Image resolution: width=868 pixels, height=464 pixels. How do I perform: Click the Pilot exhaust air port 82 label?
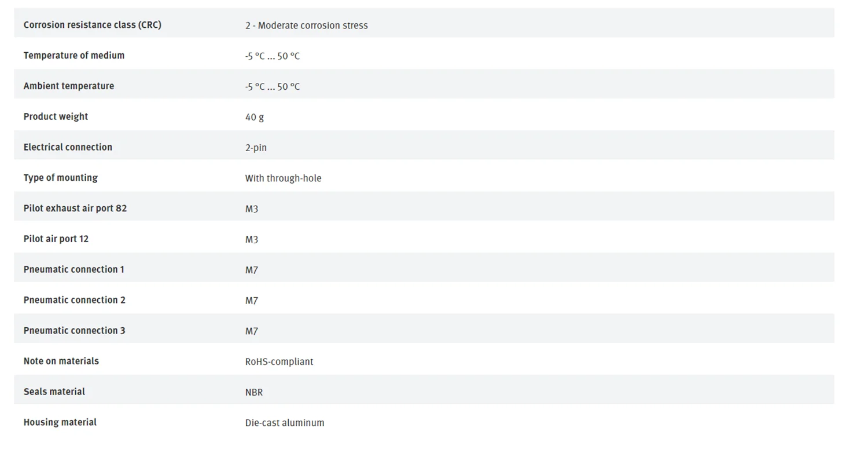[75, 209]
